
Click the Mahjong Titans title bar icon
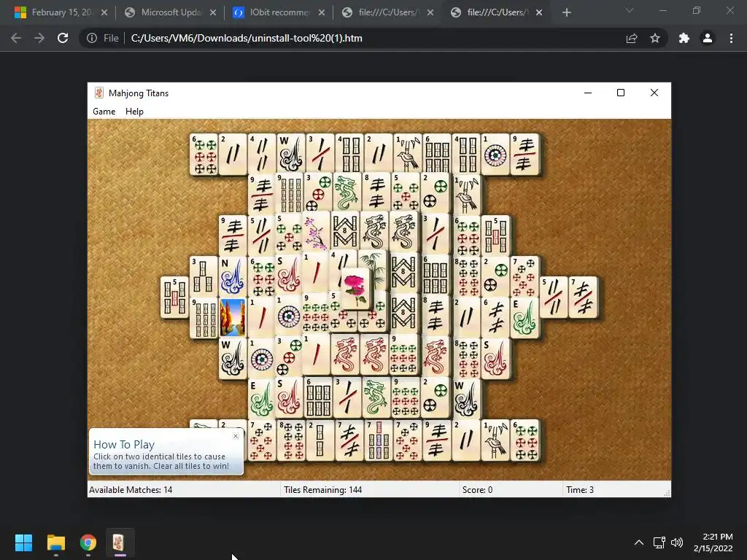pyautogui.click(x=99, y=93)
